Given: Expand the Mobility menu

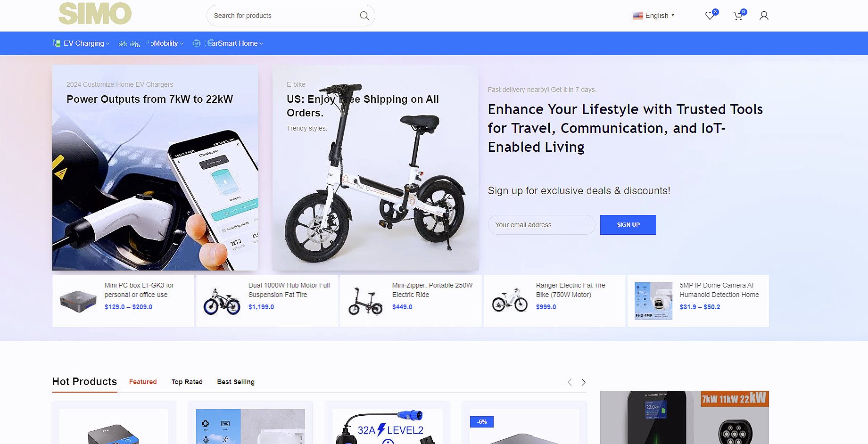Looking at the screenshot, I should pos(167,43).
